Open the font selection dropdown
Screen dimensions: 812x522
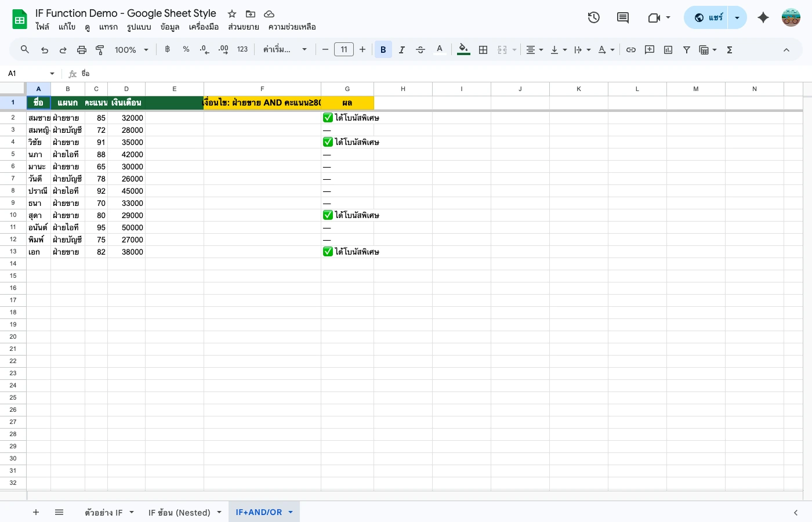[x=284, y=49]
